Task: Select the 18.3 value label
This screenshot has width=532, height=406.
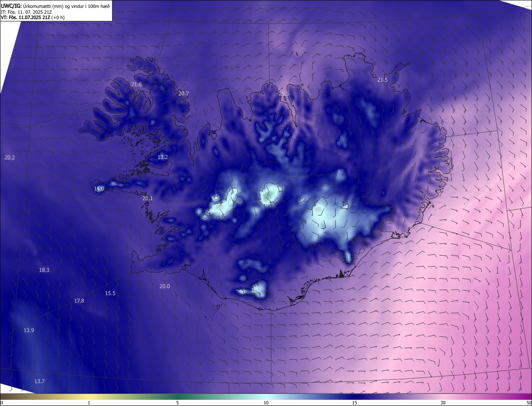Action: coord(44,270)
